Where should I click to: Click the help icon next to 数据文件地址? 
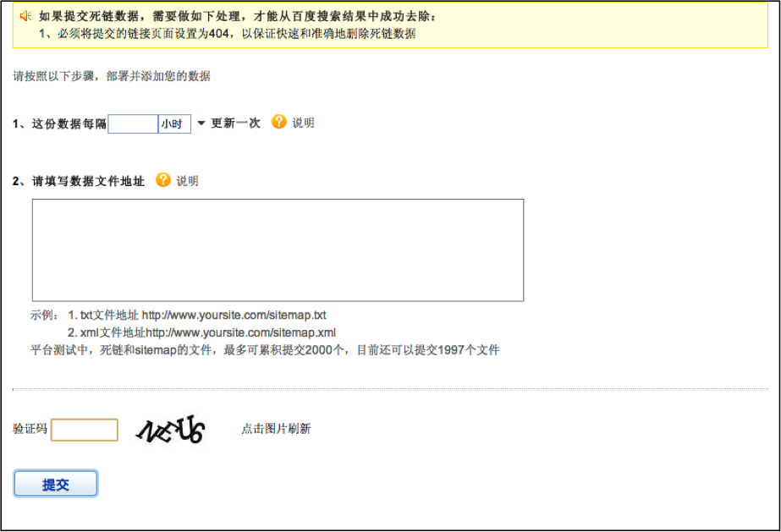161,180
